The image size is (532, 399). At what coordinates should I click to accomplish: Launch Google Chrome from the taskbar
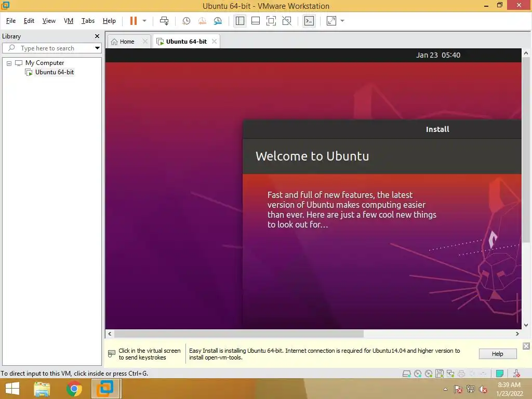tap(74, 389)
